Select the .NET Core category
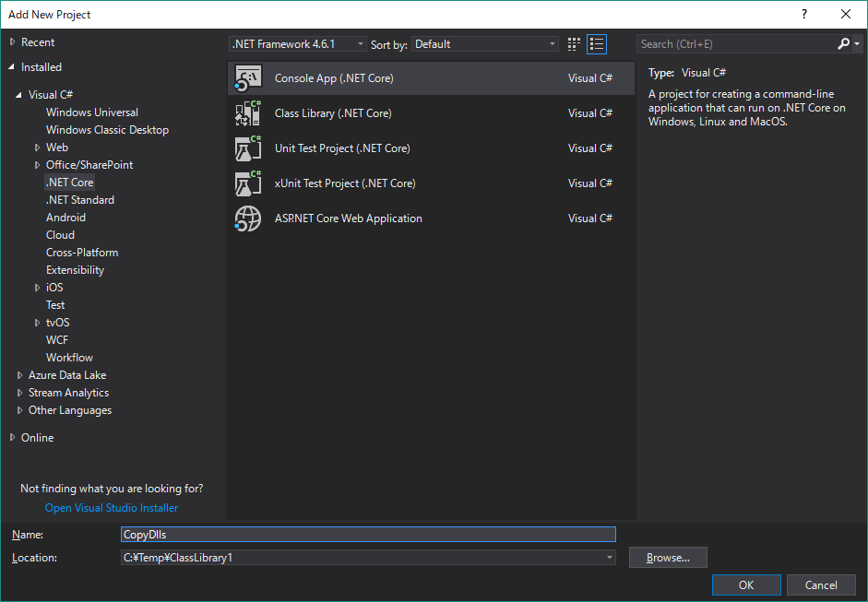This screenshot has height=602, width=868. (70, 182)
